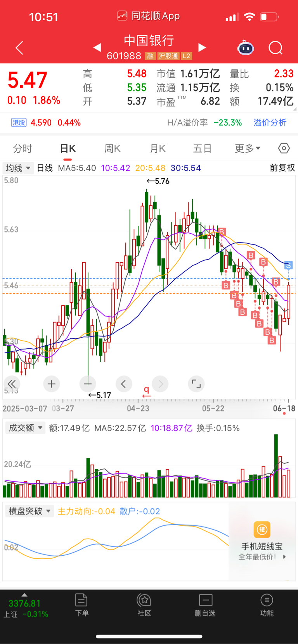Open the AI robot assistant

click(x=246, y=48)
